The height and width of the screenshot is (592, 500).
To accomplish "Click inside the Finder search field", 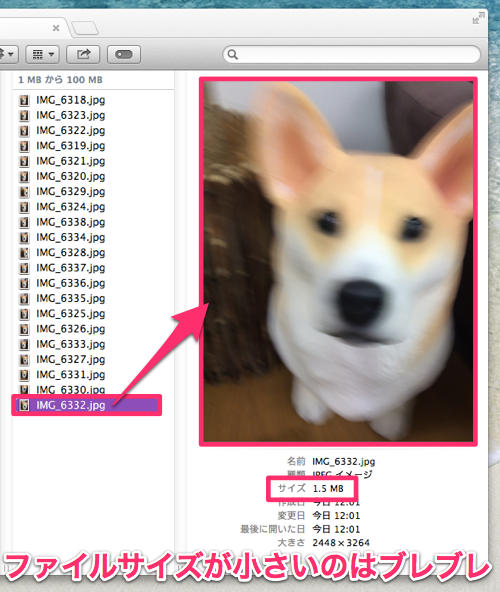I will [x=352, y=55].
